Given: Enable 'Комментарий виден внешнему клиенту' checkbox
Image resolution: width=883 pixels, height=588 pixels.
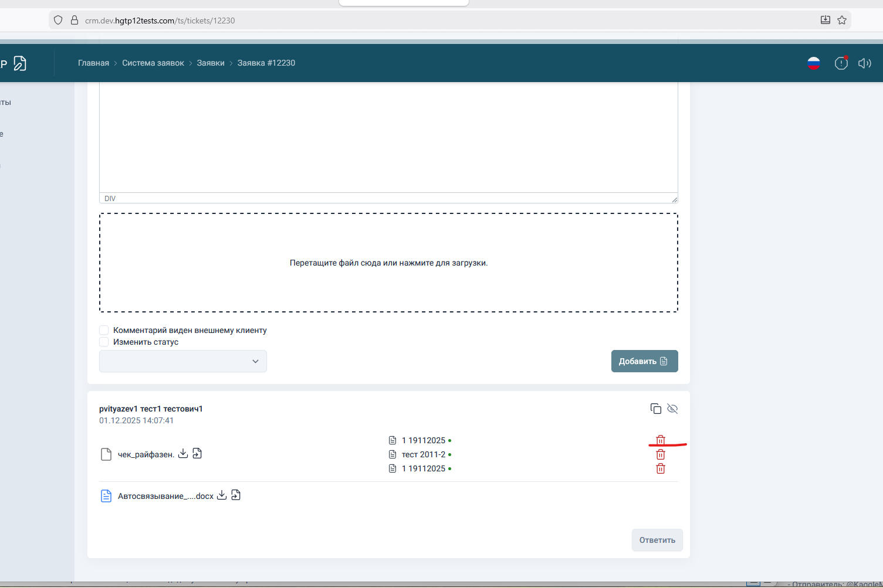Looking at the screenshot, I should coord(104,330).
